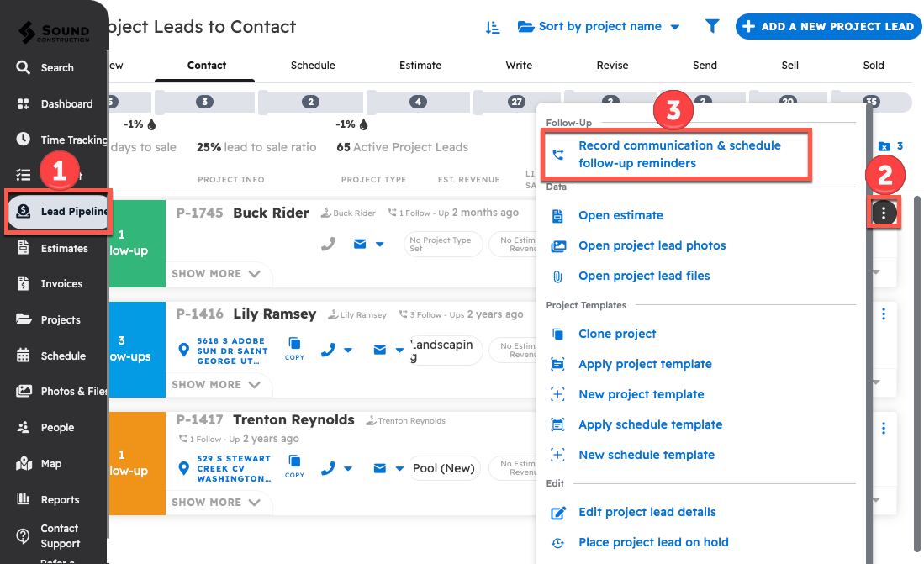Click Add a New Project Lead button

tap(828, 27)
